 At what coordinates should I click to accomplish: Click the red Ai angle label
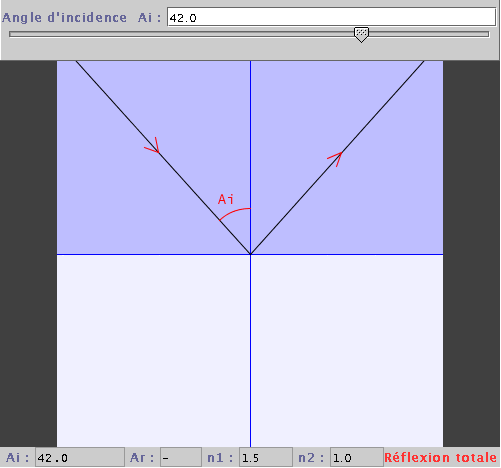[226, 199]
